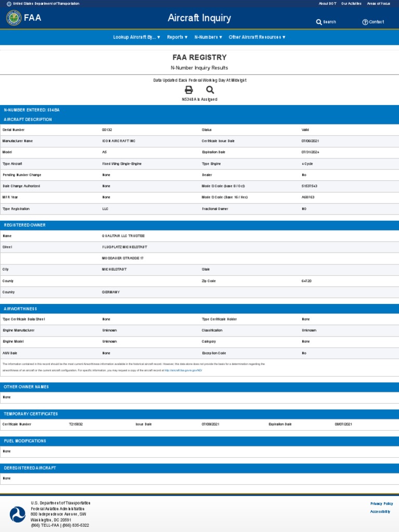
Task: Select Areas of Focus in the top bar
Action: tap(378, 4)
